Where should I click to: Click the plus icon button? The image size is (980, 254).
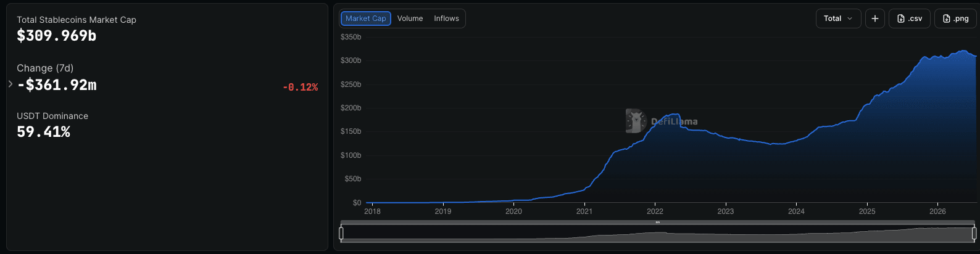coord(875,18)
